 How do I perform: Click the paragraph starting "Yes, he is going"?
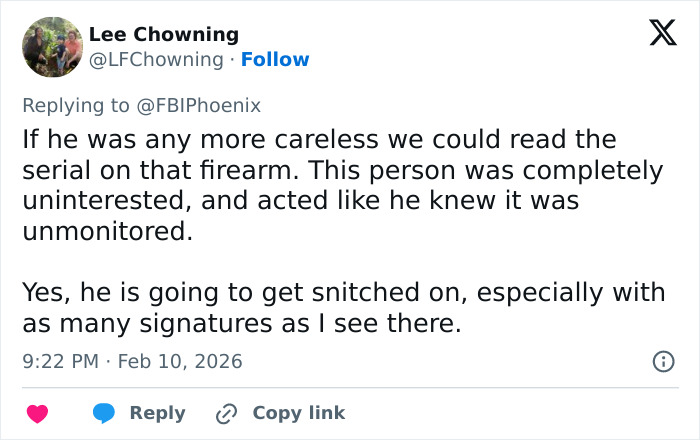point(340,308)
